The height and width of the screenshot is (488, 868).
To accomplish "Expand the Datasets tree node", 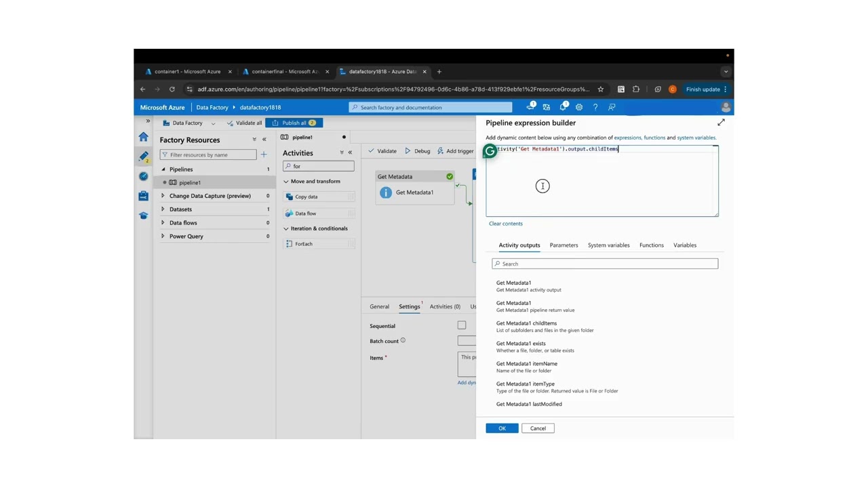I will point(163,209).
